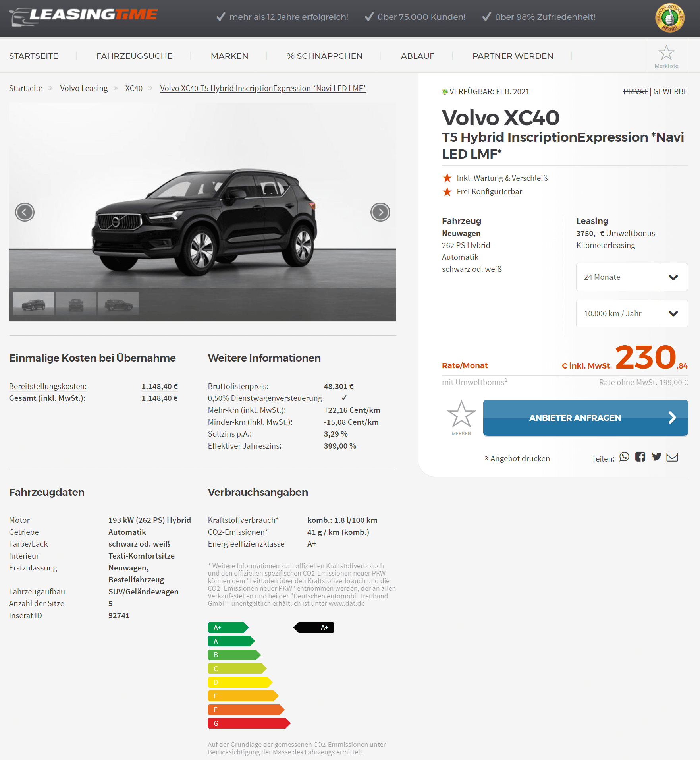
Task: Select third car thumbnail side view
Action: pyautogui.click(x=119, y=304)
